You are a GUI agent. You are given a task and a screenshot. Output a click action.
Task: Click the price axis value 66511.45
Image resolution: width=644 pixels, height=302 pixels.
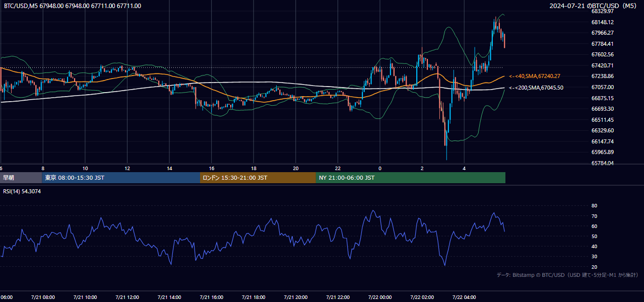click(x=603, y=120)
